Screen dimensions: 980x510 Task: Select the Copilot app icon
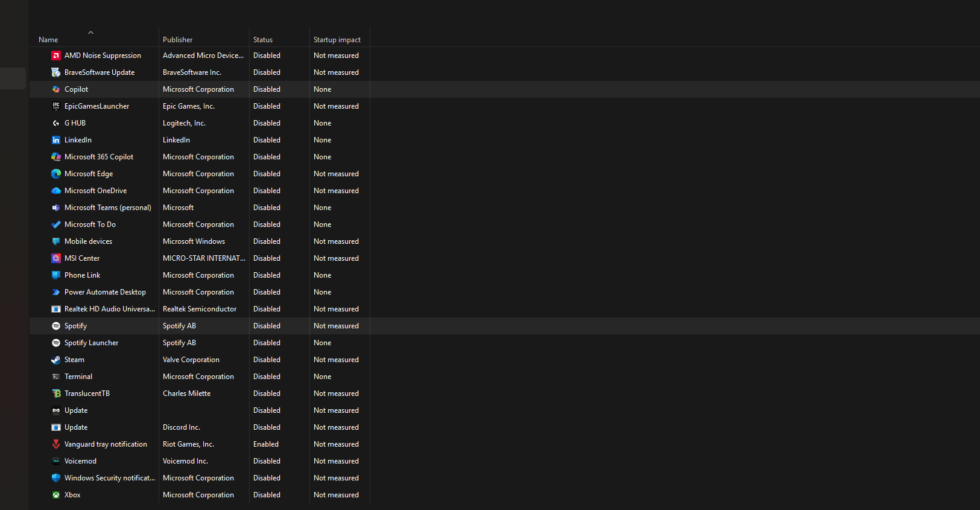(56, 89)
